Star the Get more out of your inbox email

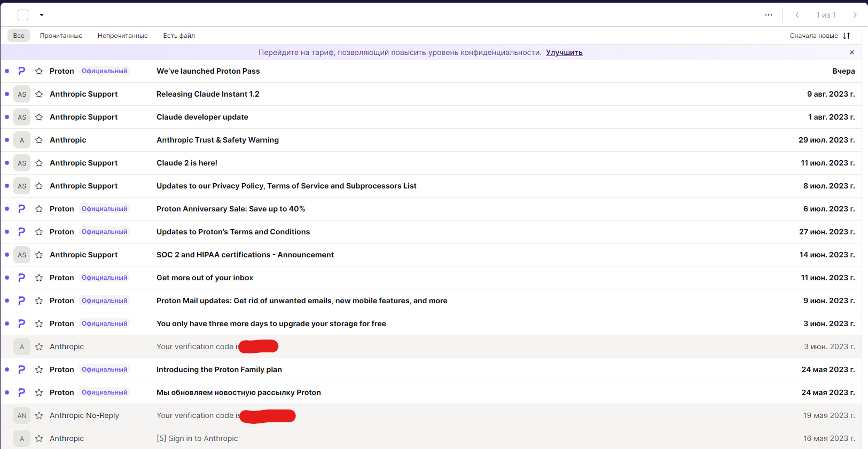(39, 278)
